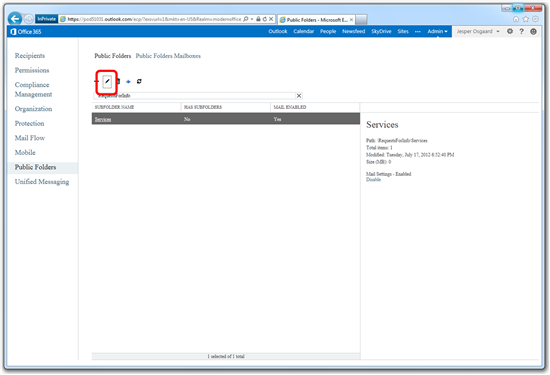Screen dimensions: 550x375
Task: Click the No cell in Services row
Action: [187, 119]
